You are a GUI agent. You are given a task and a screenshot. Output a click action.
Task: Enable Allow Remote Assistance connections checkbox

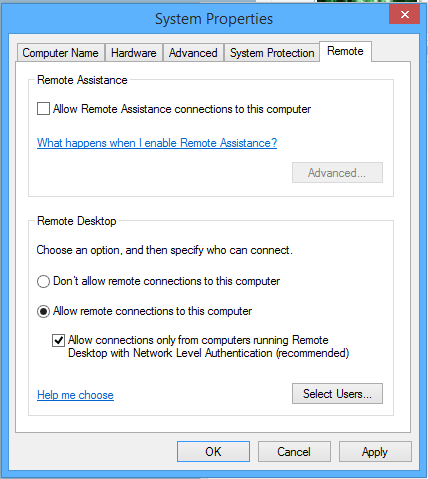pyautogui.click(x=43, y=109)
